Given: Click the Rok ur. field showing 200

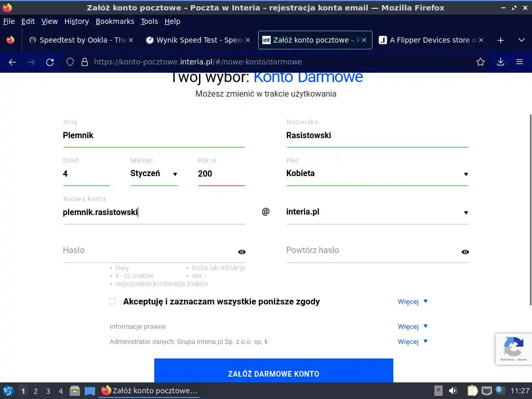Looking at the screenshot, I should [221, 174].
